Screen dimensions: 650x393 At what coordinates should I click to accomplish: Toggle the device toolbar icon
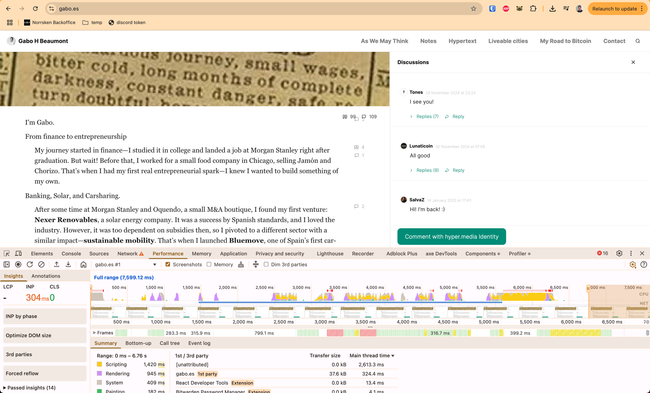(19, 253)
